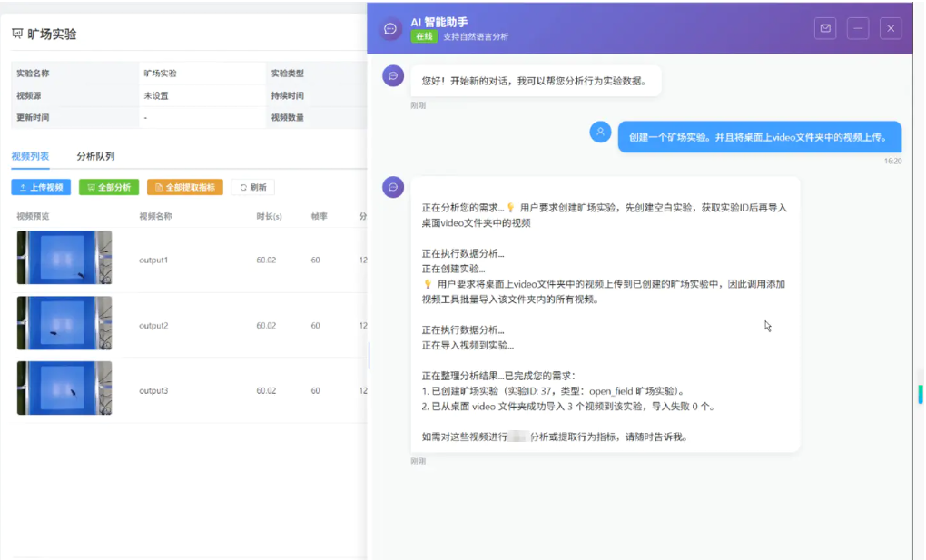Click the 16:20 message timestamp
Screen dimensions: 926x560
[893, 161]
